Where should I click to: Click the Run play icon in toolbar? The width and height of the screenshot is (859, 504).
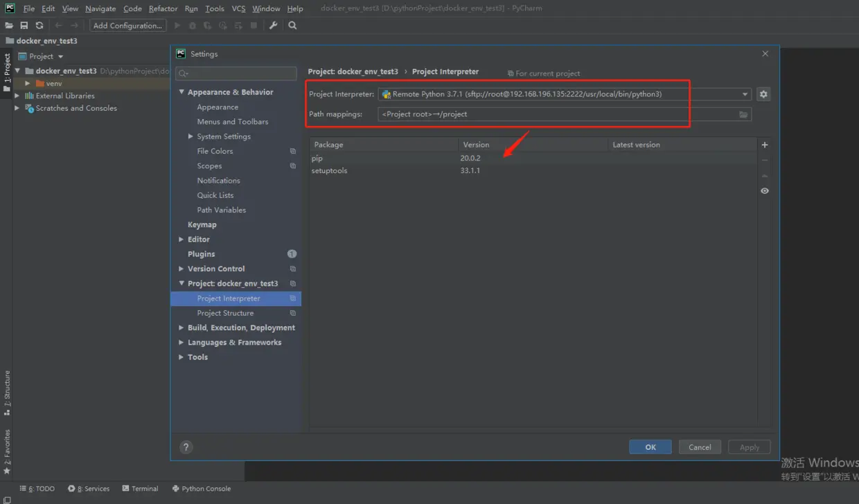177,26
